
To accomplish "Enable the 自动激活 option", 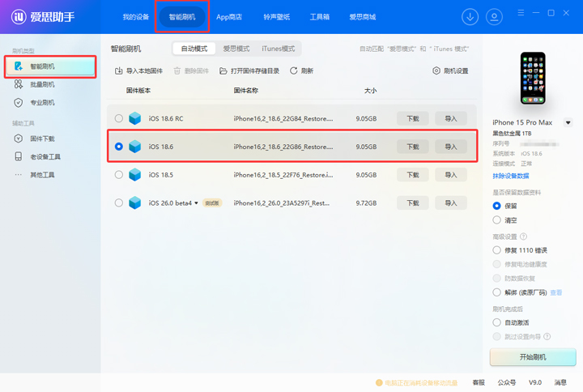I will coord(497,322).
